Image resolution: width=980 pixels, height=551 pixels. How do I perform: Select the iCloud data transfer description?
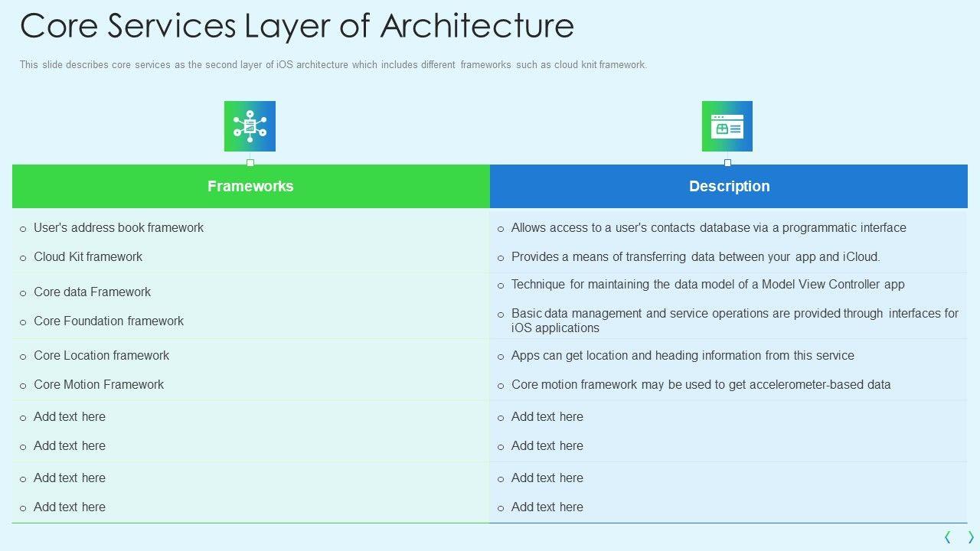pos(695,257)
